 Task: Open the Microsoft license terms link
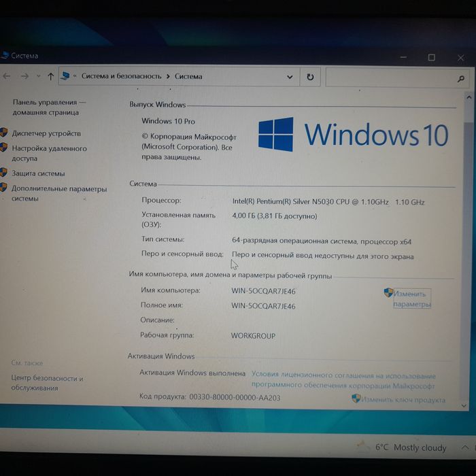[x=343, y=380]
